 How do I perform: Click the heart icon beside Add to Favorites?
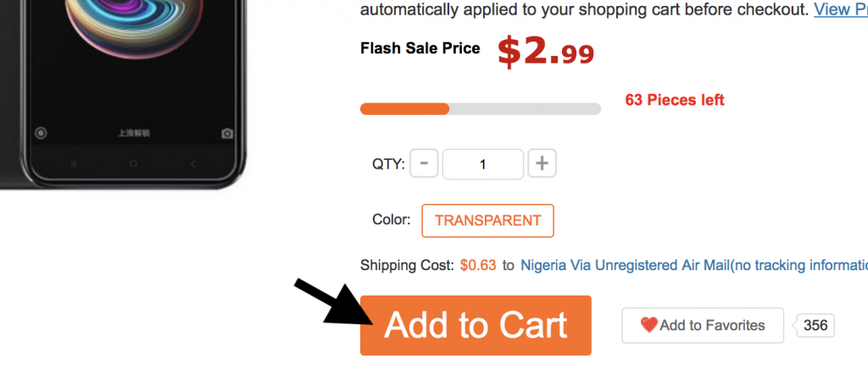coord(648,324)
